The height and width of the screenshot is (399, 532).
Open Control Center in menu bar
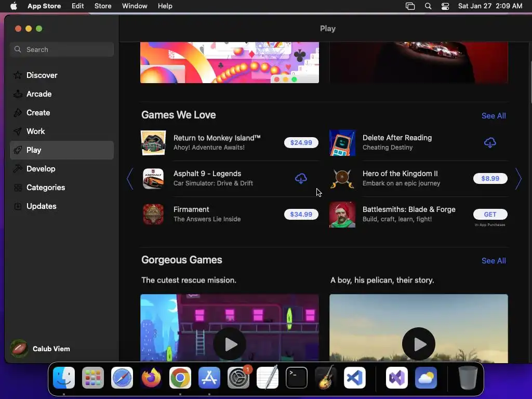(x=445, y=6)
